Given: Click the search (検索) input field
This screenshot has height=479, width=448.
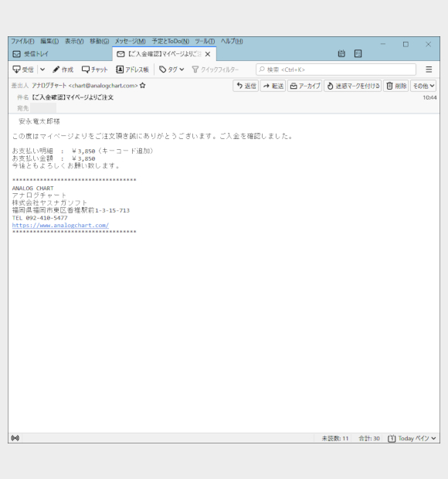Looking at the screenshot, I should [x=336, y=70].
